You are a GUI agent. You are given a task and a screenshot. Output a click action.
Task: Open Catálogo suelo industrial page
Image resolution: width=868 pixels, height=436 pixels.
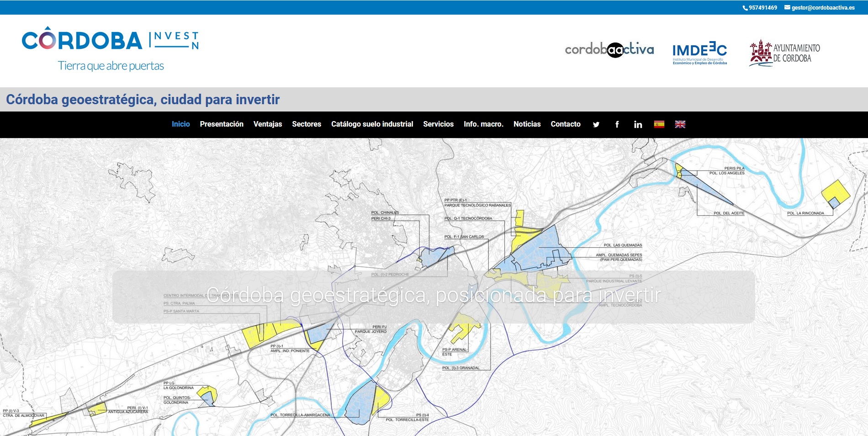coord(372,124)
